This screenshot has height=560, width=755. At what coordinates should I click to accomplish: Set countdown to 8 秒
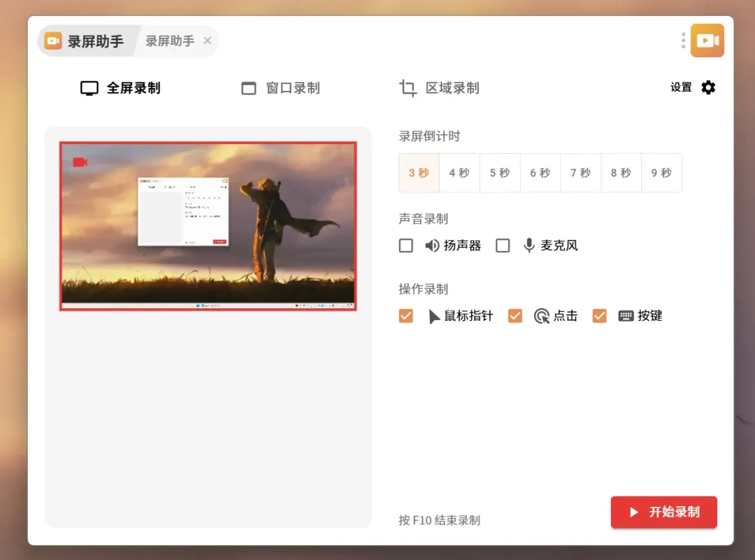click(621, 173)
